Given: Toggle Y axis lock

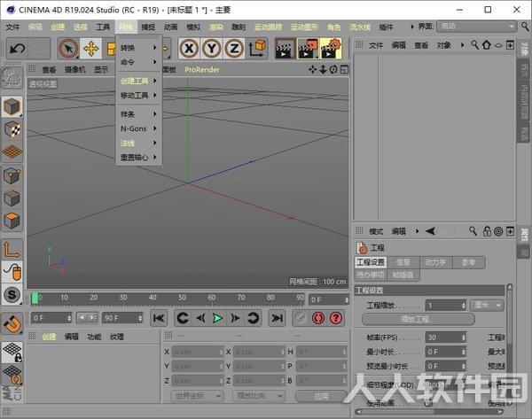Looking at the screenshot, I should coord(211,49).
